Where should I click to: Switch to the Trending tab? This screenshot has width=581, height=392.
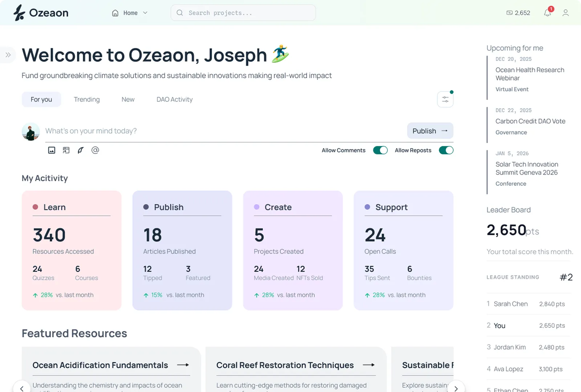tap(87, 99)
